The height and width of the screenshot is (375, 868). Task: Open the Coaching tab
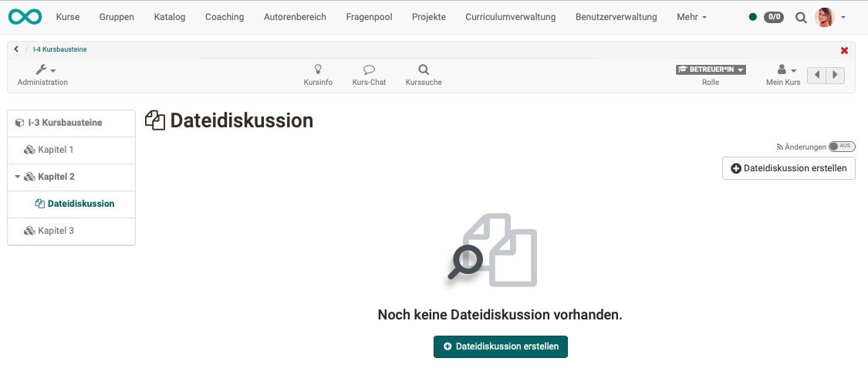[225, 17]
